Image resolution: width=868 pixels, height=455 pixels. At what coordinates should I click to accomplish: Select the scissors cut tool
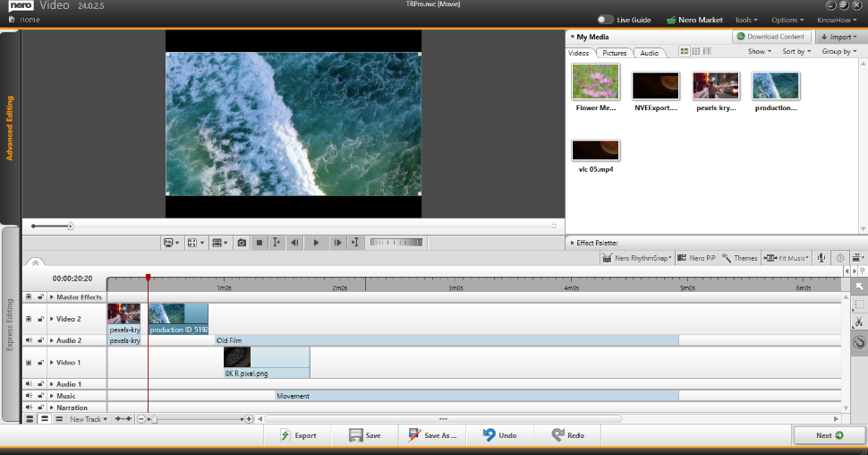(x=858, y=322)
